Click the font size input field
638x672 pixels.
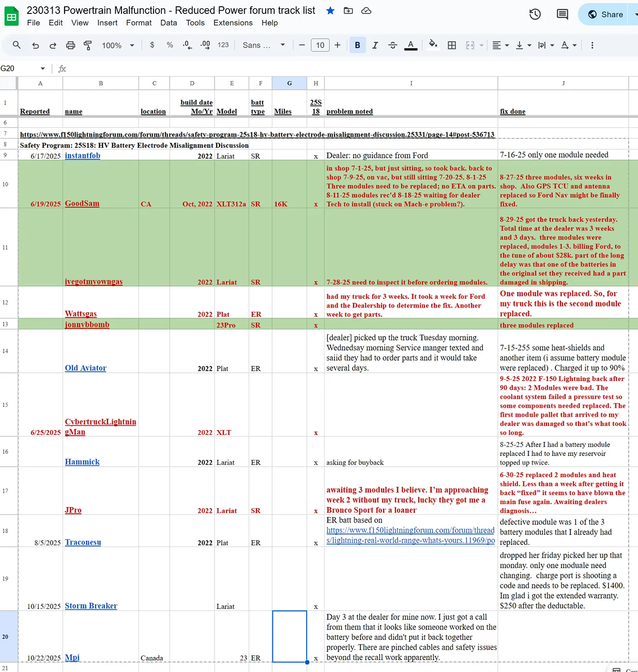tap(320, 45)
